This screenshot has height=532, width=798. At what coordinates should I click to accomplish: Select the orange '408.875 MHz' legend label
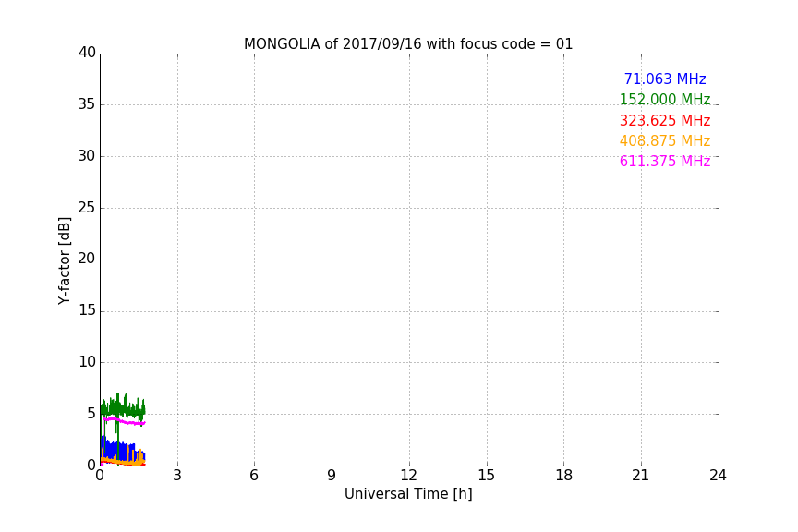[x=665, y=140]
